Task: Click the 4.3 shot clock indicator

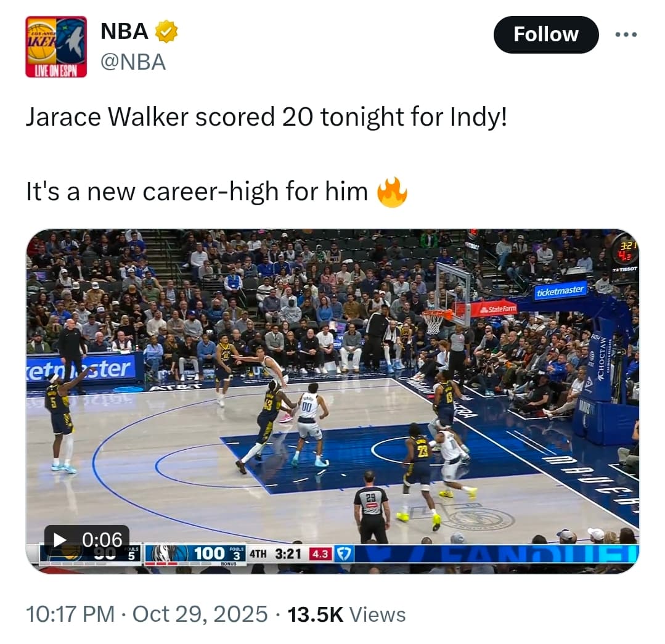Action: [x=320, y=554]
